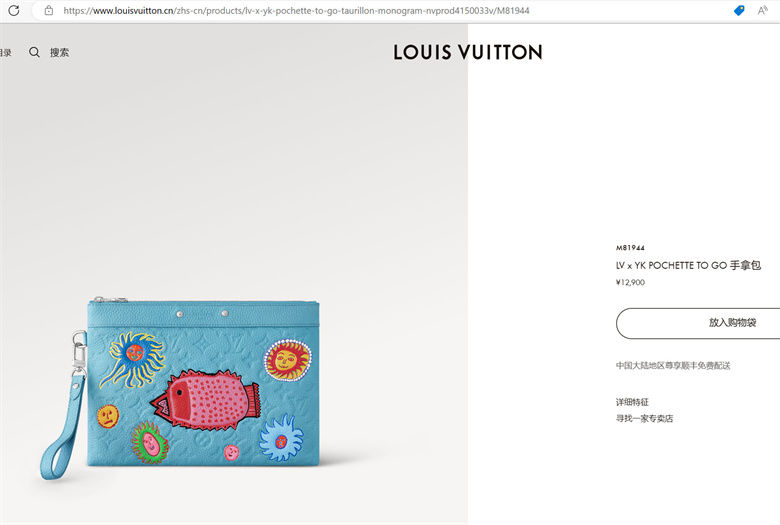Click the ¥12,900 price text
The width and height of the screenshot is (780, 525).
pos(630,283)
